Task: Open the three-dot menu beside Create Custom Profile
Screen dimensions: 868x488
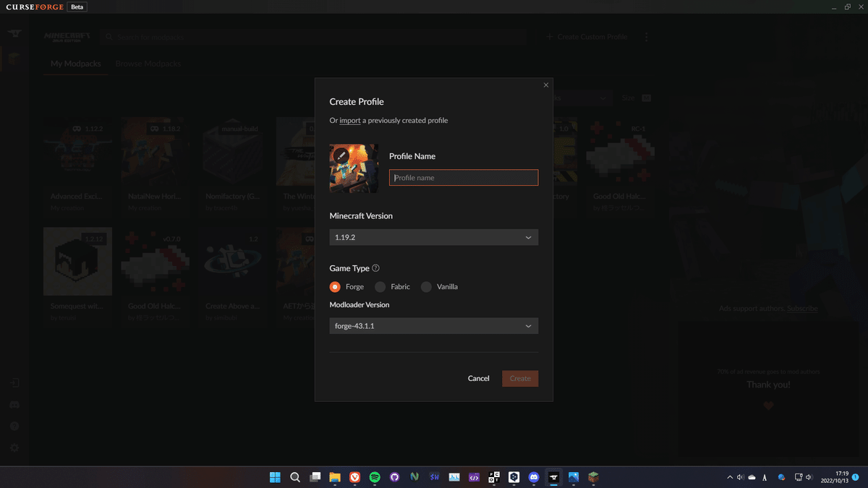Action: (646, 37)
